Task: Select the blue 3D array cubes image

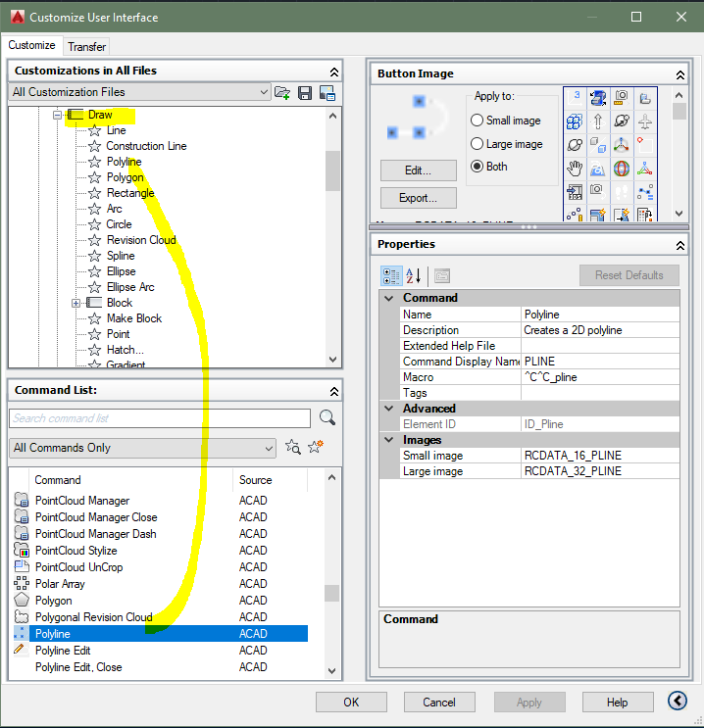Action: coord(575,121)
